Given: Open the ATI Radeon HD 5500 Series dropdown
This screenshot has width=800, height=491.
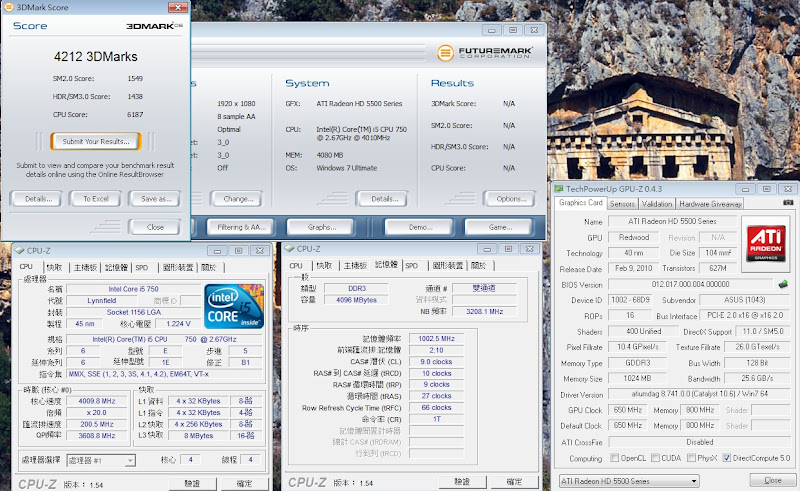Looking at the screenshot, I should pyautogui.click(x=629, y=481).
